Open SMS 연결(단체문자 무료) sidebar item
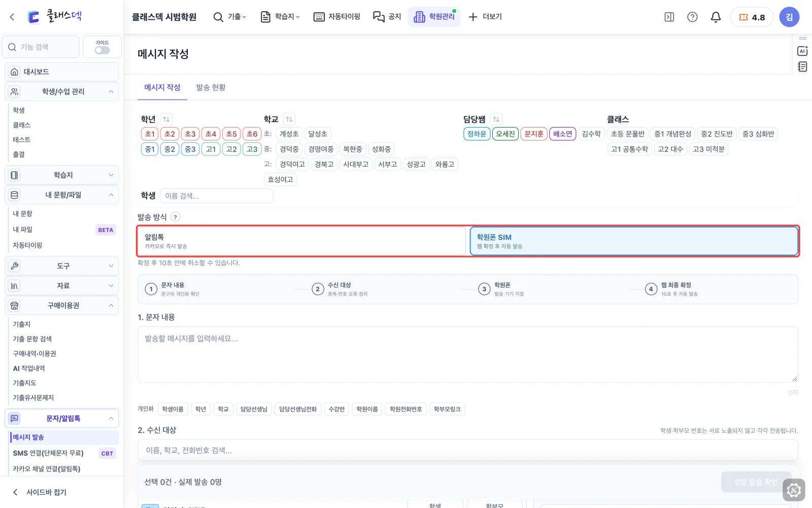812x508 pixels. 64,453
